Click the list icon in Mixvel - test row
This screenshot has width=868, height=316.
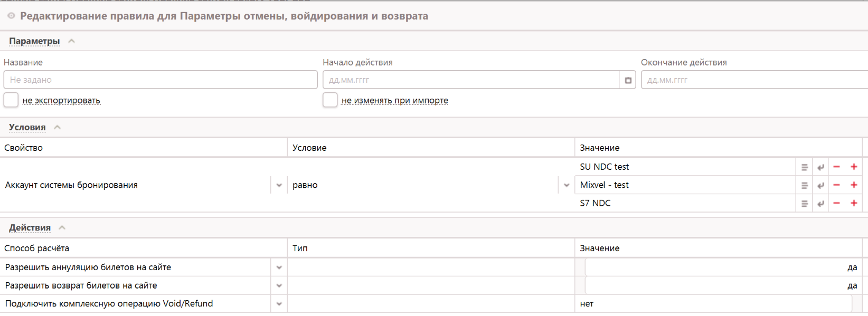point(804,186)
